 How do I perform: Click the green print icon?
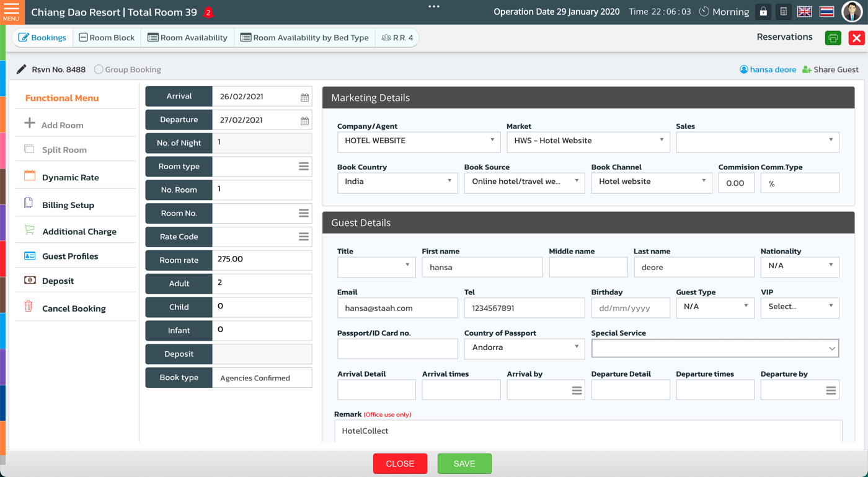coord(833,38)
